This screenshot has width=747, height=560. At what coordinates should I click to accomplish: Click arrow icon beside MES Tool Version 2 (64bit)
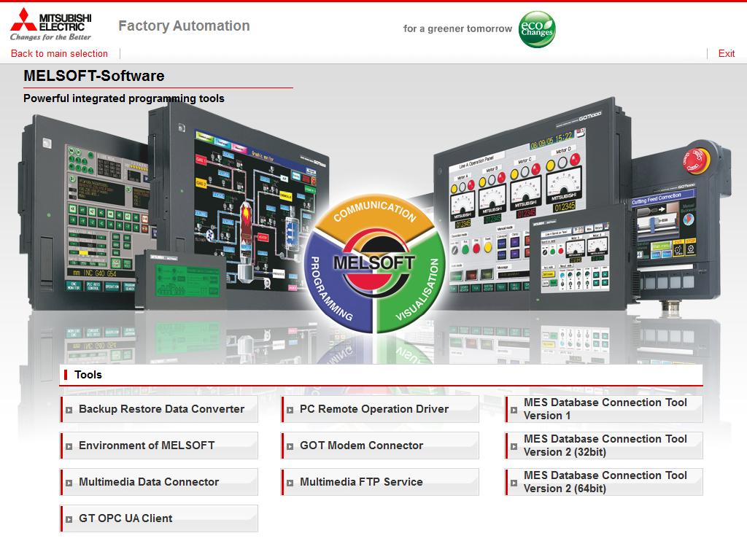514,483
